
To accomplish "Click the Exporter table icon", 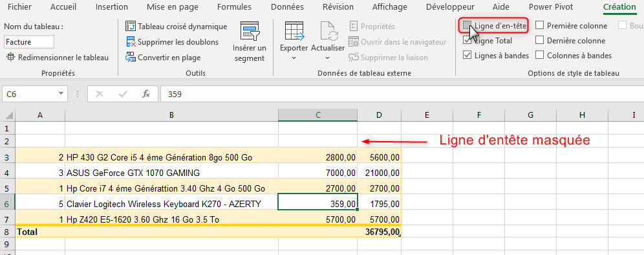I will tap(294, 31).
